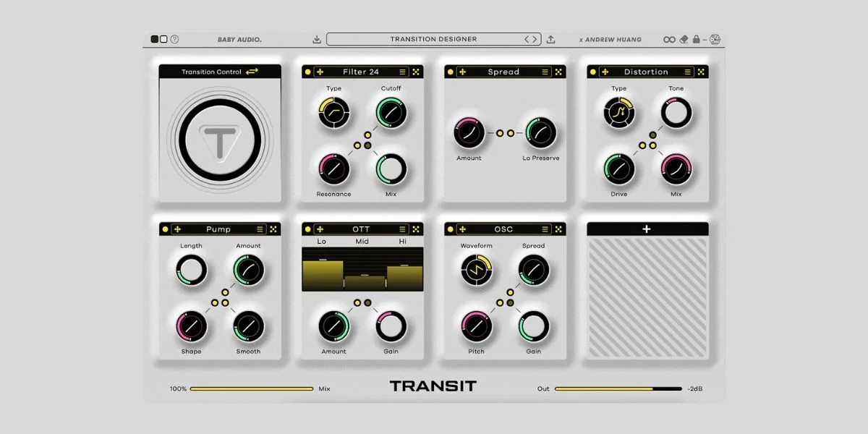Open the Filter 24 effect name dropdown
Screen dimensions: 868x434
(360, 72)
